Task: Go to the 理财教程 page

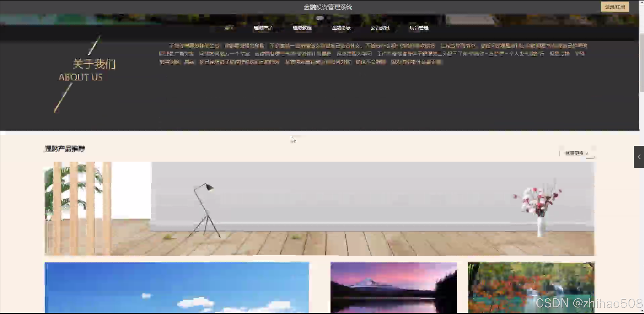Action: click(302, 28)
